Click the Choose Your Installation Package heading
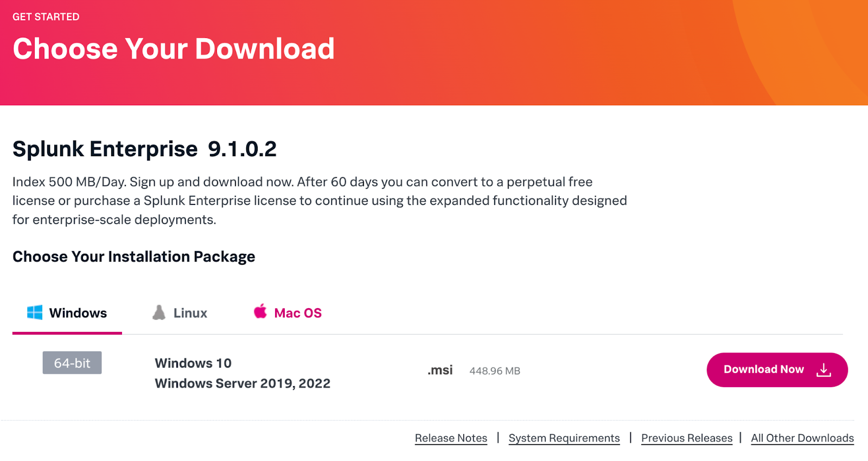 [134, 257]
